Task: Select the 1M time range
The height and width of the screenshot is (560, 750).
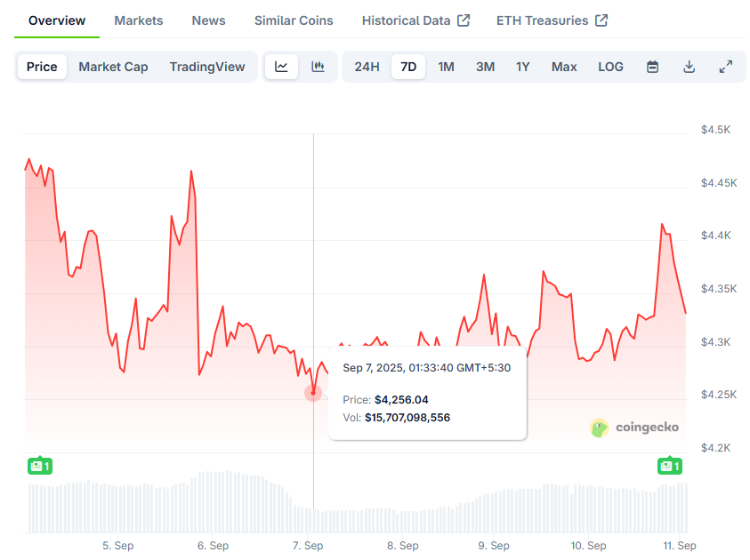Action: coord(446,67)
